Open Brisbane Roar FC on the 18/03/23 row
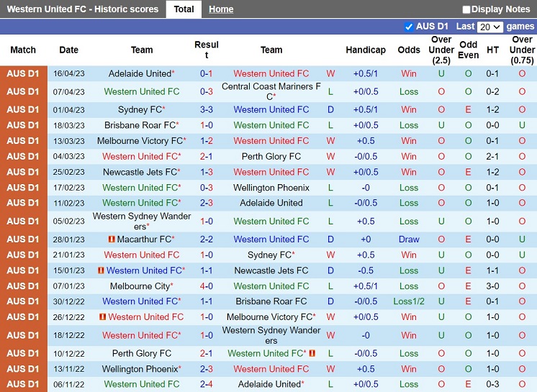Image resolution: width=537 pixels, height=392 pixels. click(x=140, y=125)
